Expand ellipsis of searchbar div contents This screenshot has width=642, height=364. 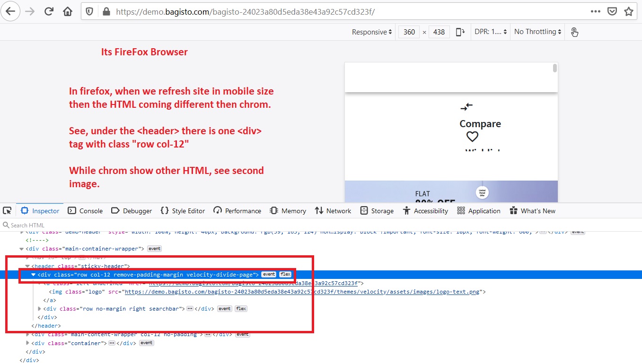[190, 309]
